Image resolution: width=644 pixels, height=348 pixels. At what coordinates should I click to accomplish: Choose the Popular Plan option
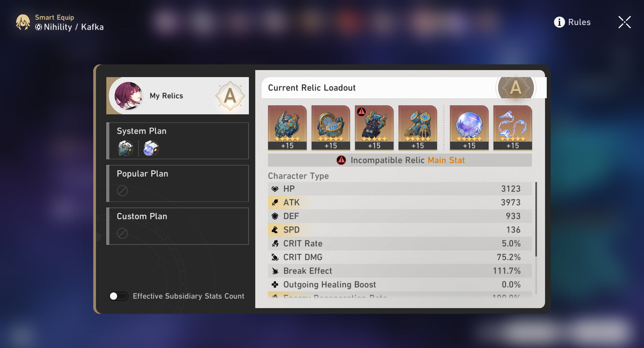(x=177, y=183)
